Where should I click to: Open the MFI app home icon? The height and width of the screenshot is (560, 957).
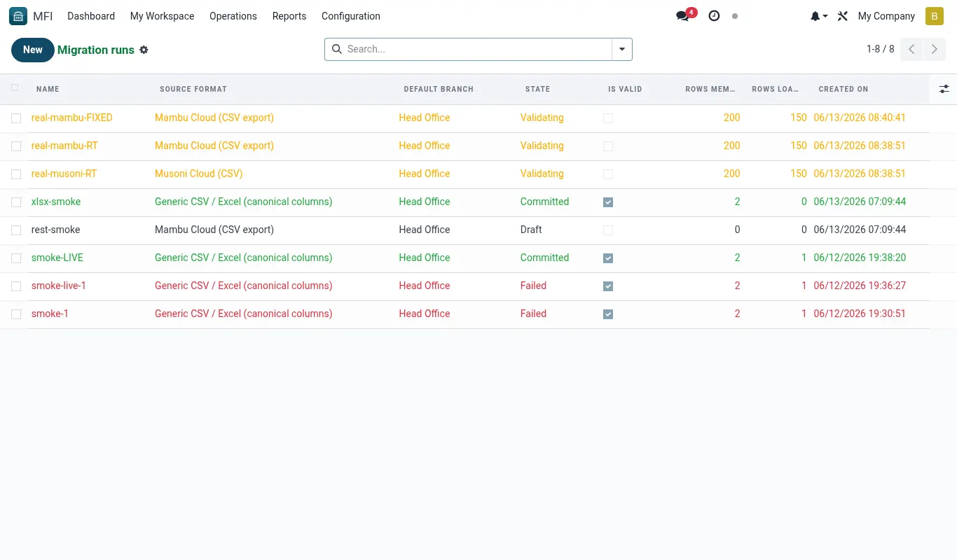click(x=18, y=16)
